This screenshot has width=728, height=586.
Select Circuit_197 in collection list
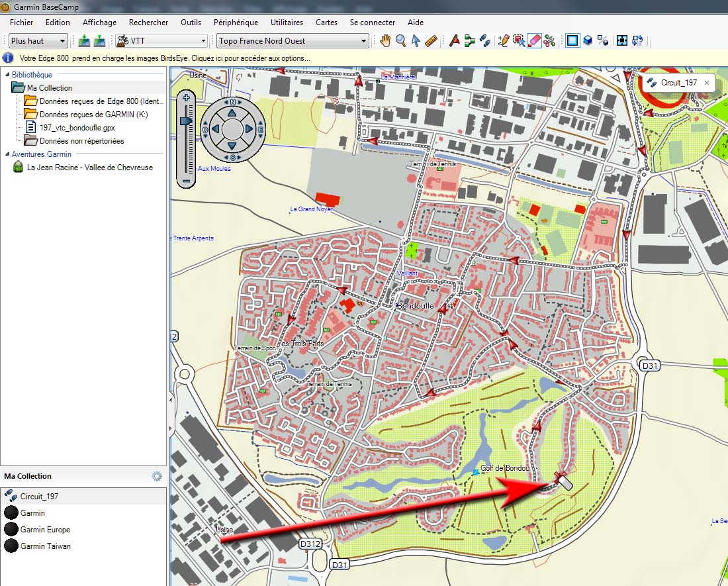(x=39, y=497)
